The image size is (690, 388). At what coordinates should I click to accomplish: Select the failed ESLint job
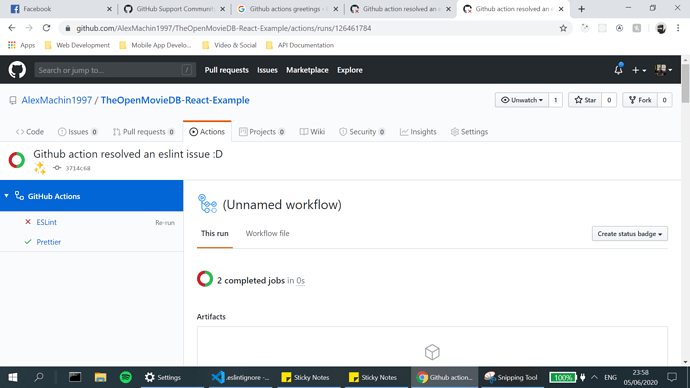(x=47, y=222)
